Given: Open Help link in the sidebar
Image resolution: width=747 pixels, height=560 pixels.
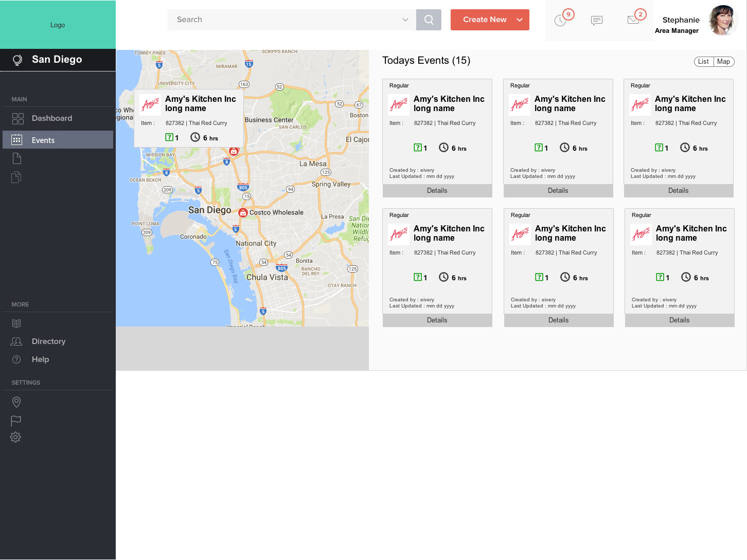Looking at the screenshot, I should (40, 359).
